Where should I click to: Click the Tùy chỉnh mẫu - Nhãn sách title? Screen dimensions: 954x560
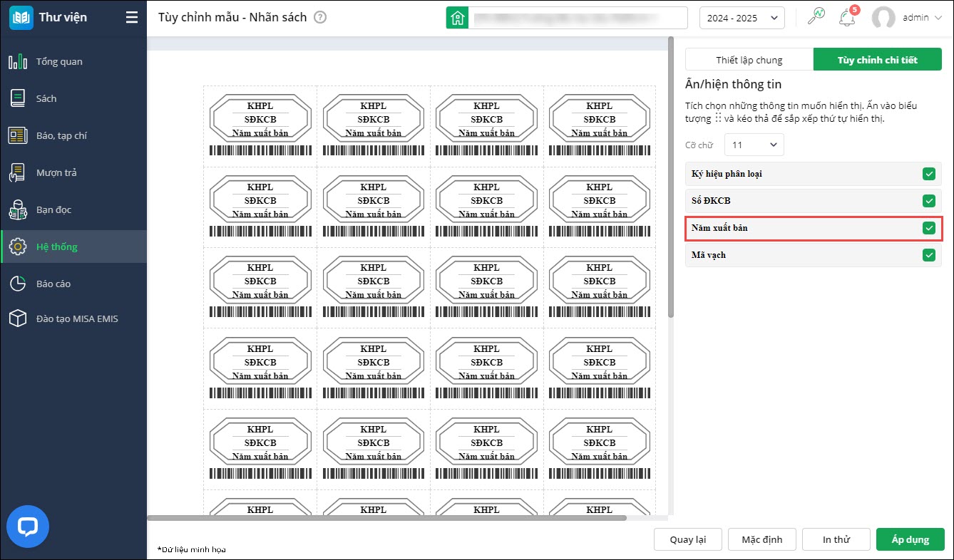(x=232, y=17)
